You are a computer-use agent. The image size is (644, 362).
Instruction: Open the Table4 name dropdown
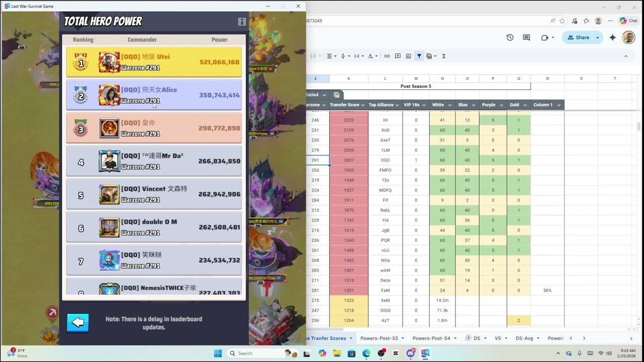pyautogui.click(x=324, y=95)
